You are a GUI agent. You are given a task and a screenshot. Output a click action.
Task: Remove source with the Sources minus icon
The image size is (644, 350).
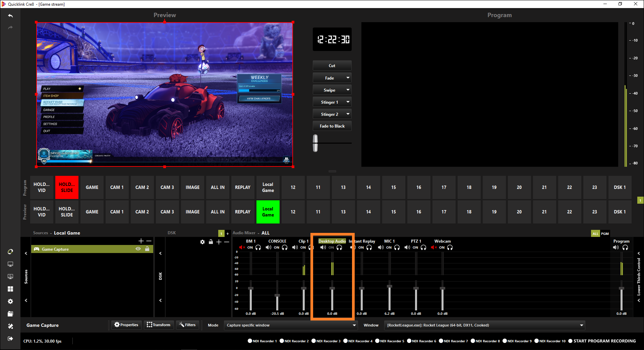pos(149,241)
